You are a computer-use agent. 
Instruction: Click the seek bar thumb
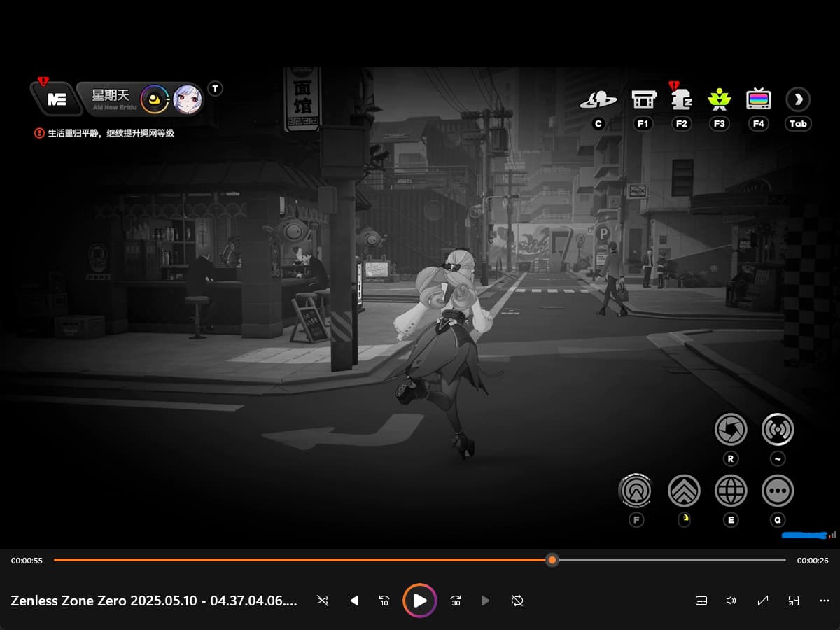(x=552, y=560)
